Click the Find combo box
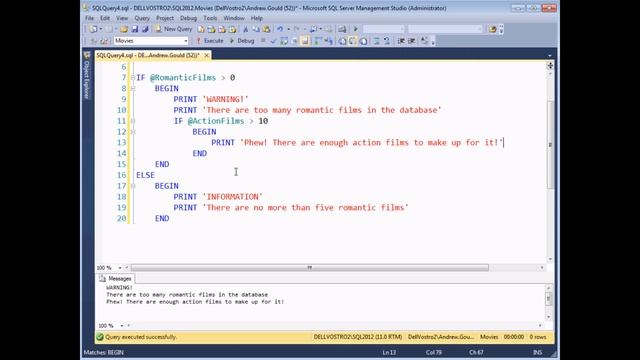The height and width of the screenshot is (360, 640). coord(445,29)
